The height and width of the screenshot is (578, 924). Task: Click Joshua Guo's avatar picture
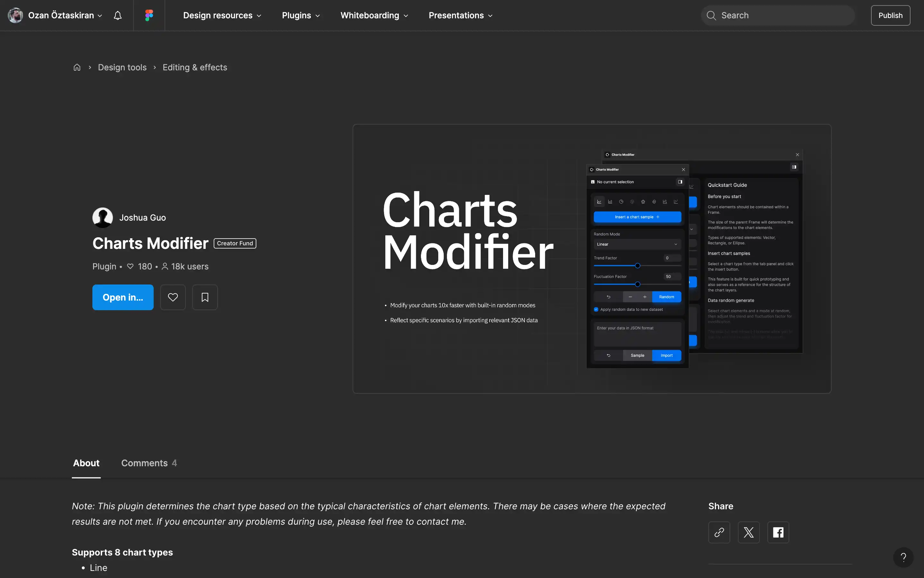tap(102, 217)
